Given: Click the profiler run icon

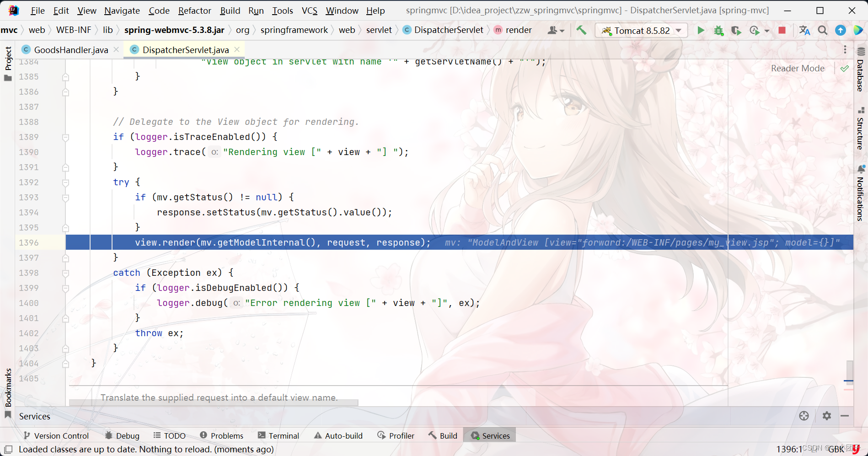Looking at the screenshot, I should [x=754, y=30].
